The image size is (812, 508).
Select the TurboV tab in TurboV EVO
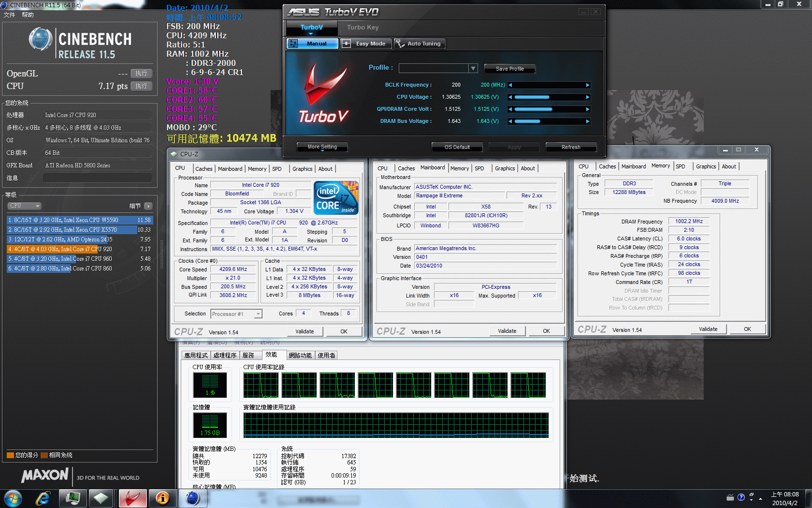coord(311,28)
